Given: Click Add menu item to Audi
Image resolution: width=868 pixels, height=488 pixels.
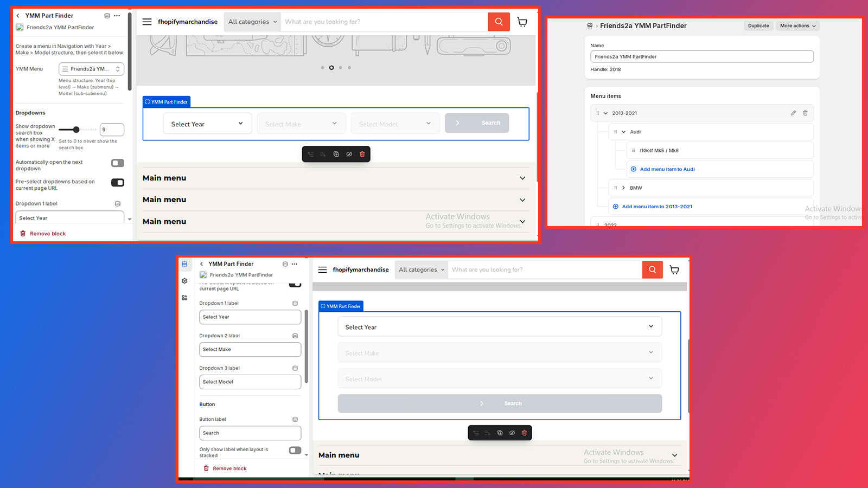Looking at the screenshot, I should (667, 169).
